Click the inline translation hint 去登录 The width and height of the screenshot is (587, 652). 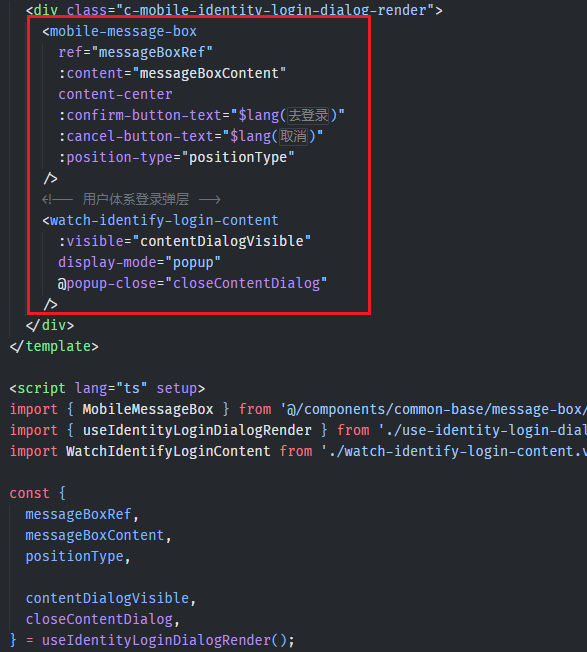pos(308,115)
